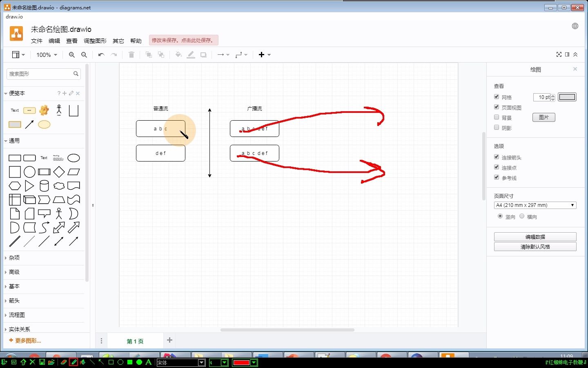Open the 帮助 menu
Image resolution: width=588 pixels, height=368 pixels.
click(x=136, y=41)
